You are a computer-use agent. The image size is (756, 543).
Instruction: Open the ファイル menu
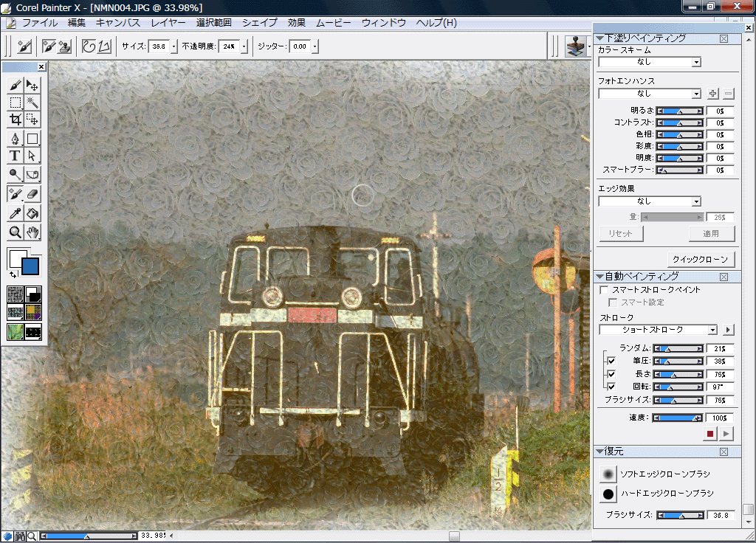(x=40, y=23)
